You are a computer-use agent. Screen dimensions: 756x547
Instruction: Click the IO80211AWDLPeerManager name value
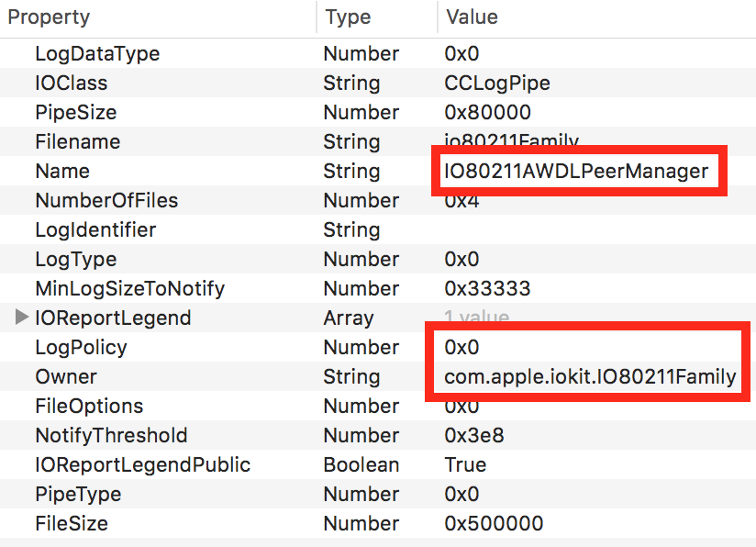[576, 171]
